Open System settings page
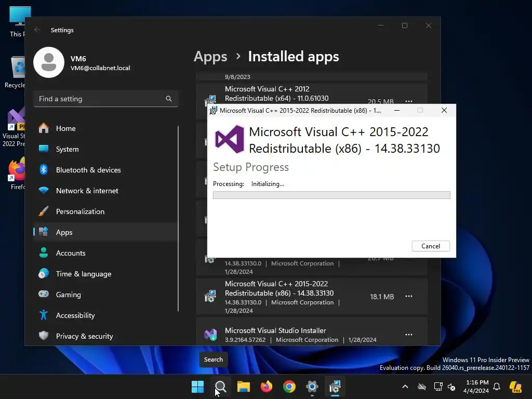The image size is (532, 399). tap(105, 149)
